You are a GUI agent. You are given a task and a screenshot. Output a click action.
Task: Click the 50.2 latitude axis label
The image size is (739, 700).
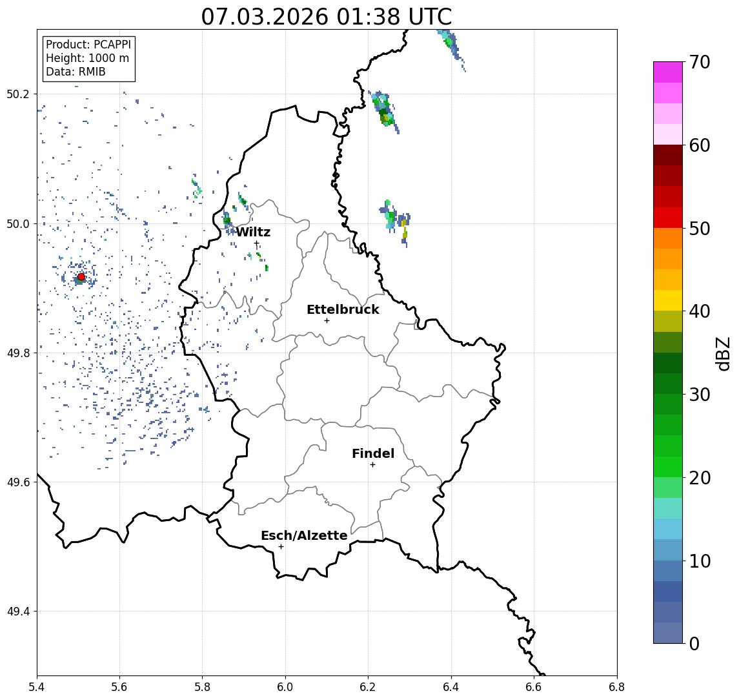pos(17,94)
